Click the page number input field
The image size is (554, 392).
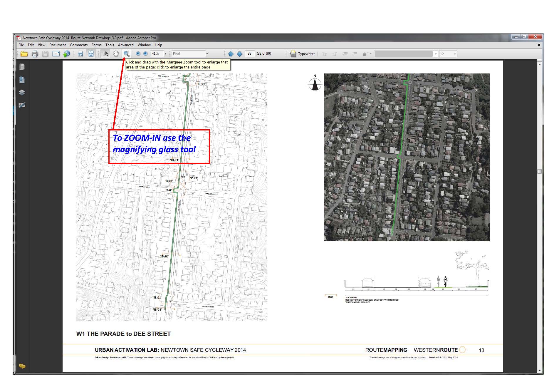coord(249,54)
